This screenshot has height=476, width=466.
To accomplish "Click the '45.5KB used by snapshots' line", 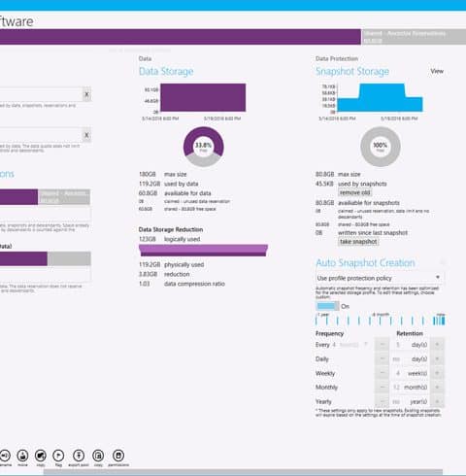I will tap(350, 184).
